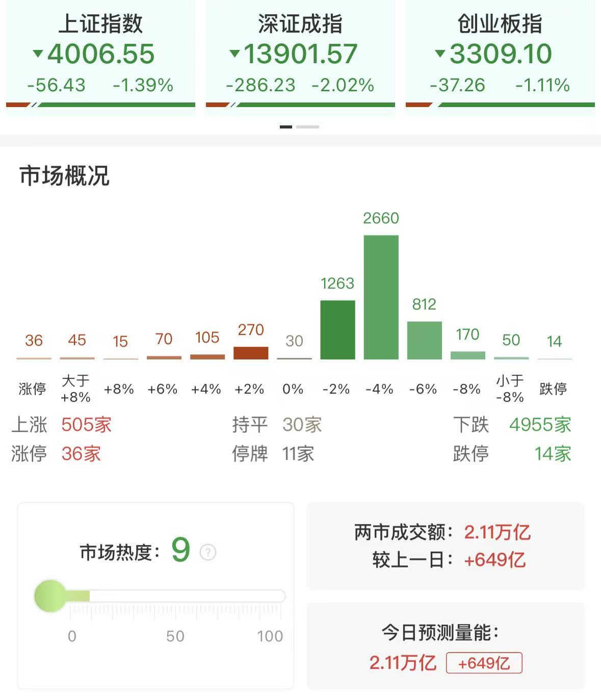Tap the down arrow beside 13901.57
601x700 pixels.
coord(234,53)
